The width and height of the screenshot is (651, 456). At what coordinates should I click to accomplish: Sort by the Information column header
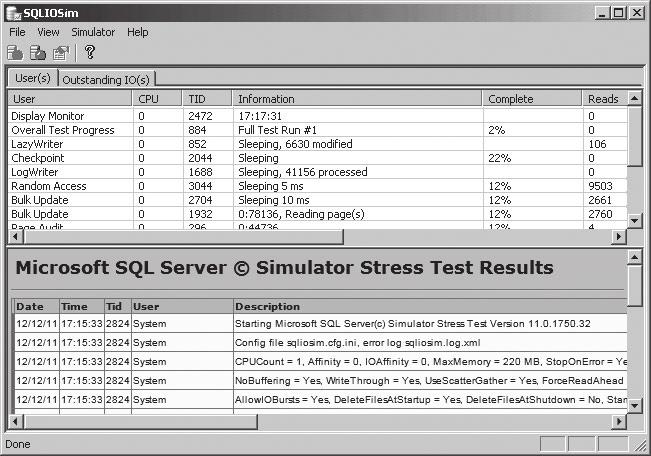[357, 99]
